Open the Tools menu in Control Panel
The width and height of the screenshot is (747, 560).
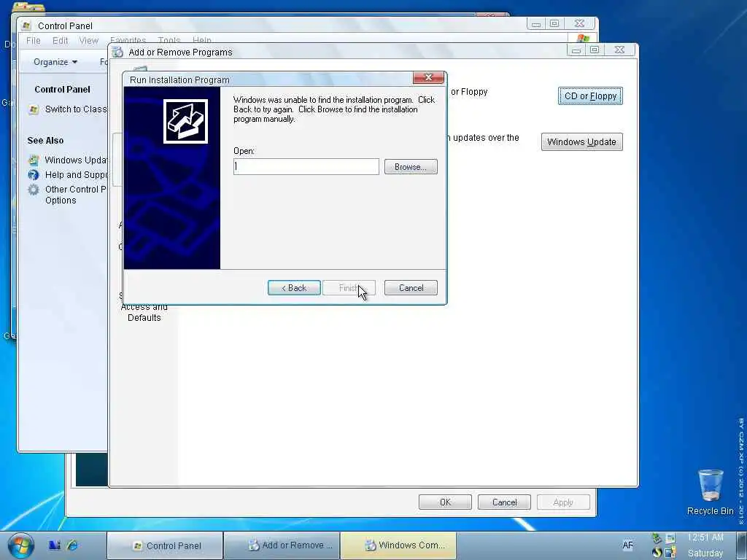pos(169,41)
